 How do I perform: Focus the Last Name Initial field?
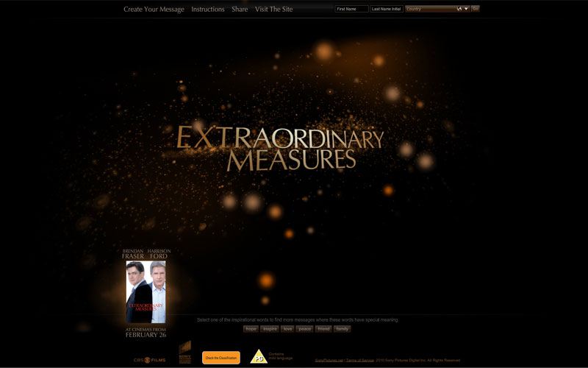click(387, 9)
